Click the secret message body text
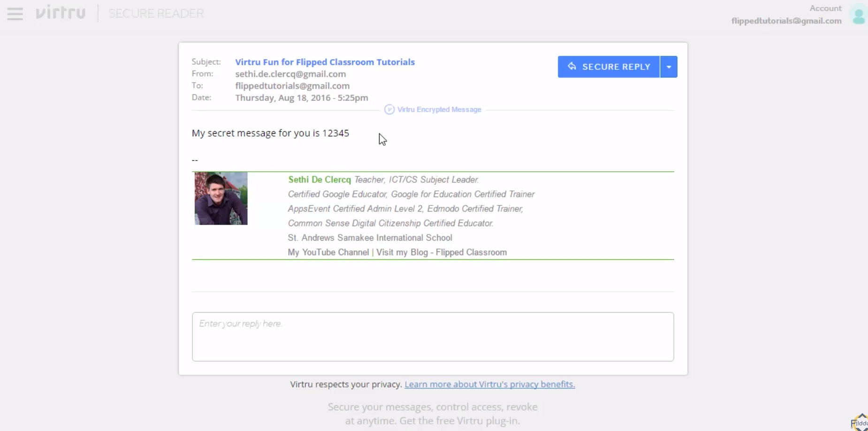Viewport: 868px width, 431px height. coord(270,133)
